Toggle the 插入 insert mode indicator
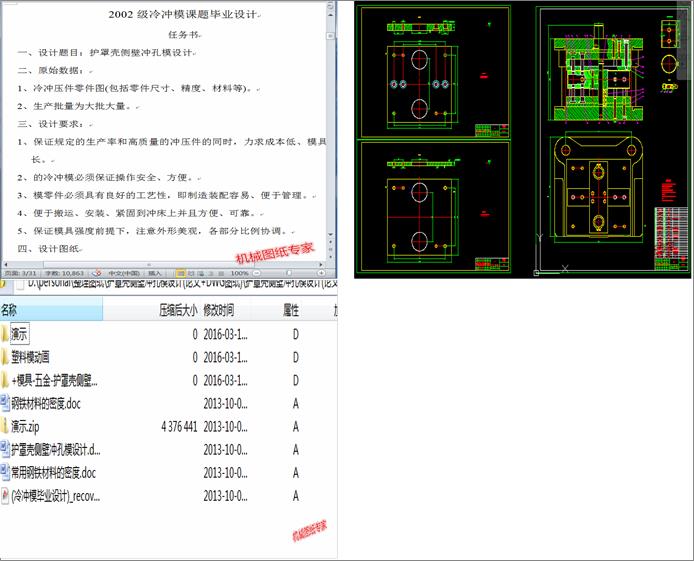This screenshot has width=694, height=561. click(x=154, y=273)
